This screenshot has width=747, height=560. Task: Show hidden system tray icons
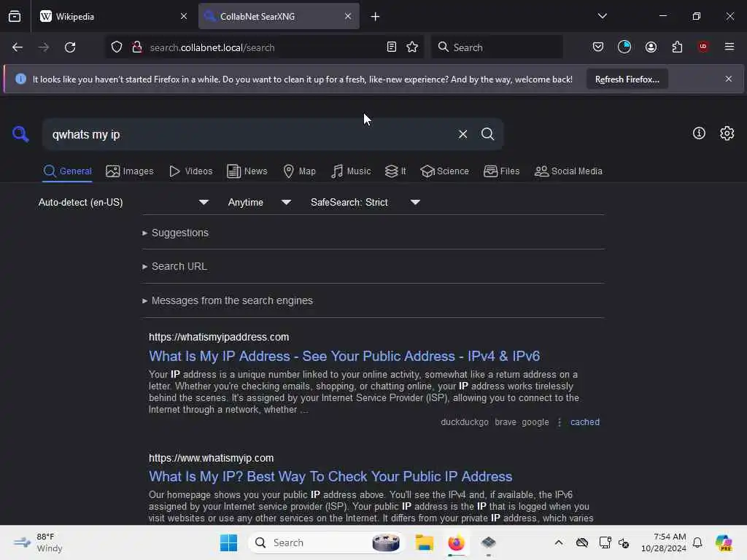tap(559, 542)
